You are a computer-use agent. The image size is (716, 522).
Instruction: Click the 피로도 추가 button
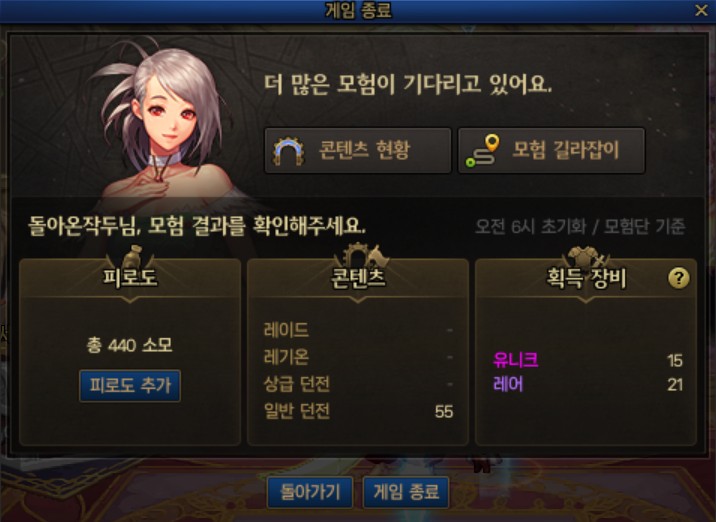click(x=130, y=385)
